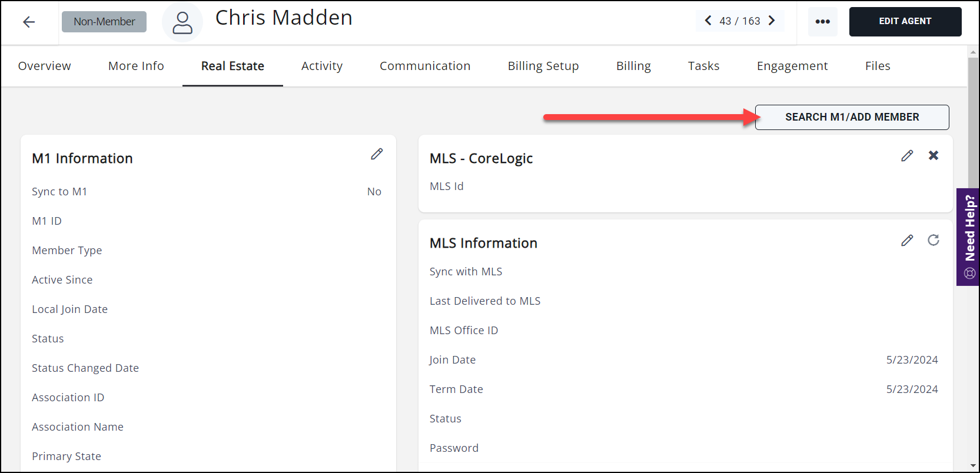Image resolution: width=980 pixels, height=473 pixels.
Task: Click the MLS - CoreLogic heading
Action: tap(481, 158)
